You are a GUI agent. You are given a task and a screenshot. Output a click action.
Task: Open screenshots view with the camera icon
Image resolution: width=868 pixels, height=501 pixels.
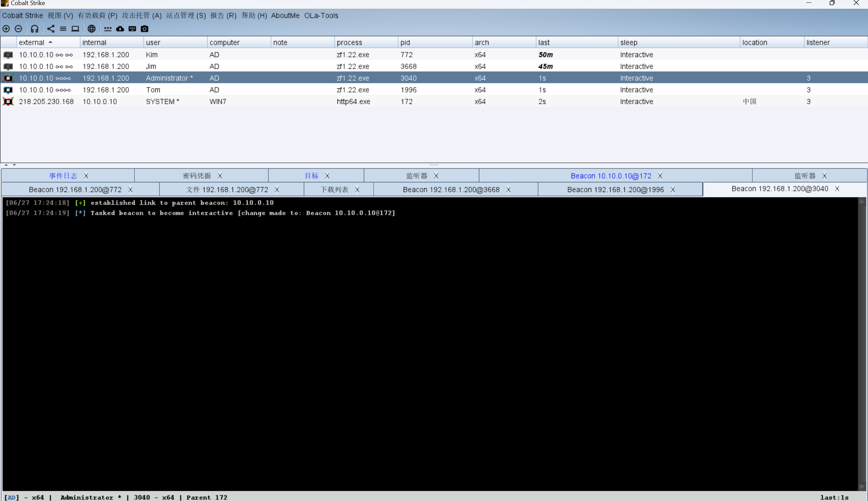[145, 29]
